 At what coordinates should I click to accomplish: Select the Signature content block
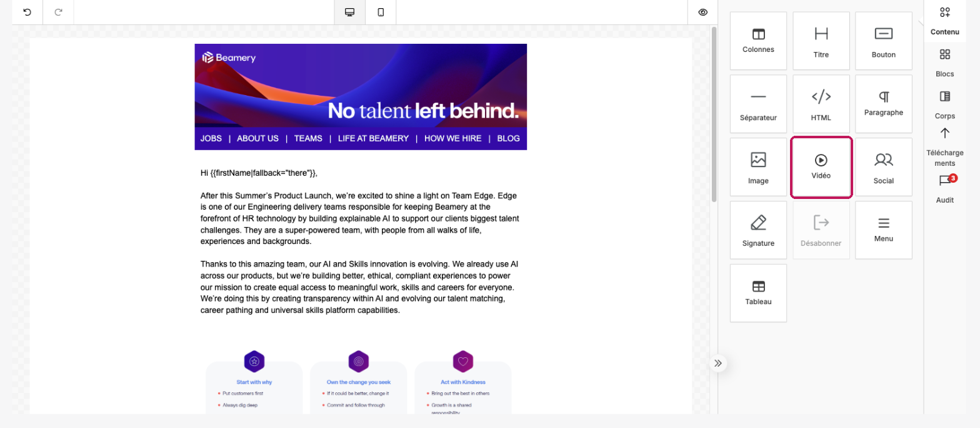click(758, 230)
